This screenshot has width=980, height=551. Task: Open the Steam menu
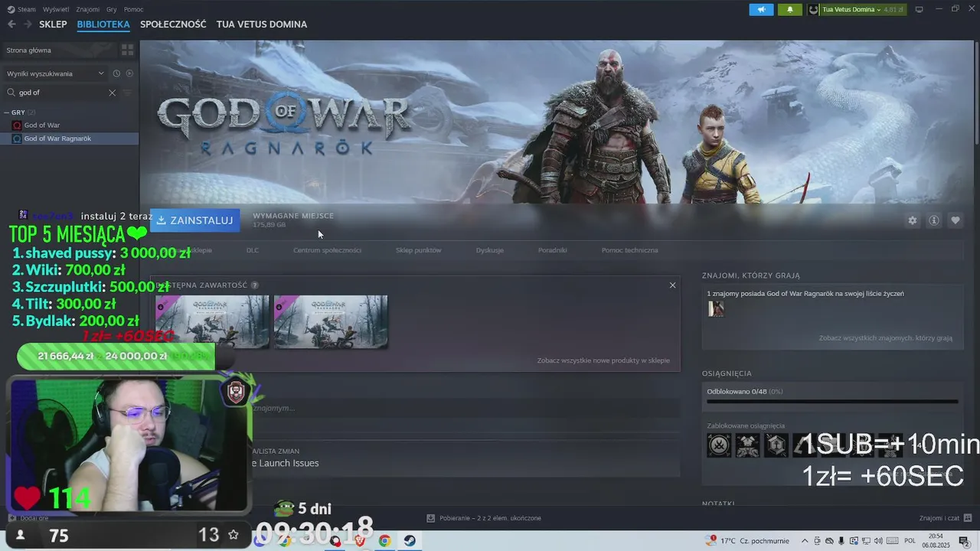[21, 9]
